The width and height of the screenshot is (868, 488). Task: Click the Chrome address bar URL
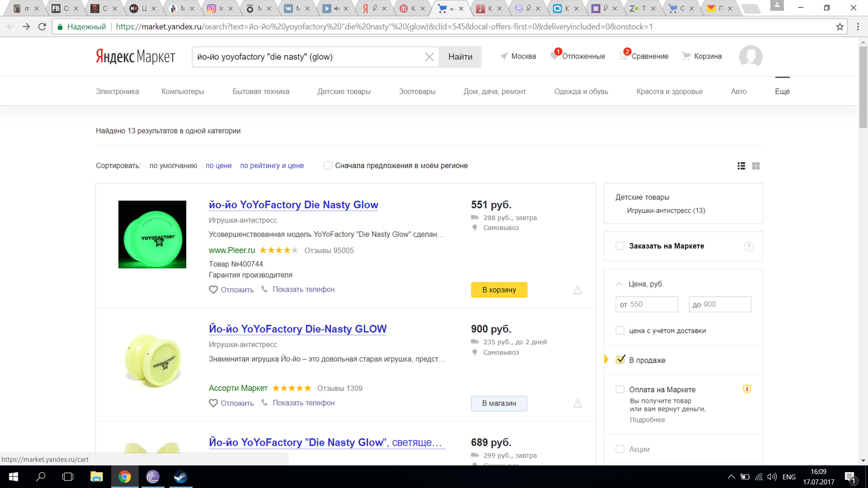tap(384, 27)
